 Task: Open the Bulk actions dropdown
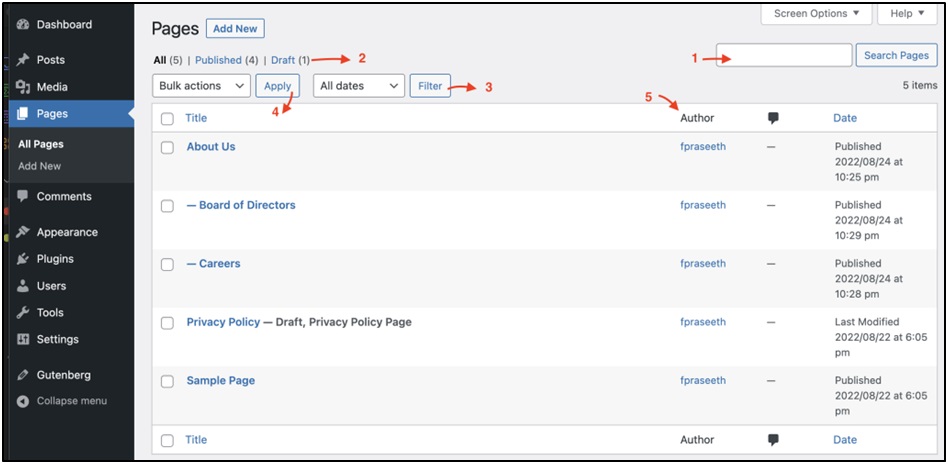tap(202, 86)
